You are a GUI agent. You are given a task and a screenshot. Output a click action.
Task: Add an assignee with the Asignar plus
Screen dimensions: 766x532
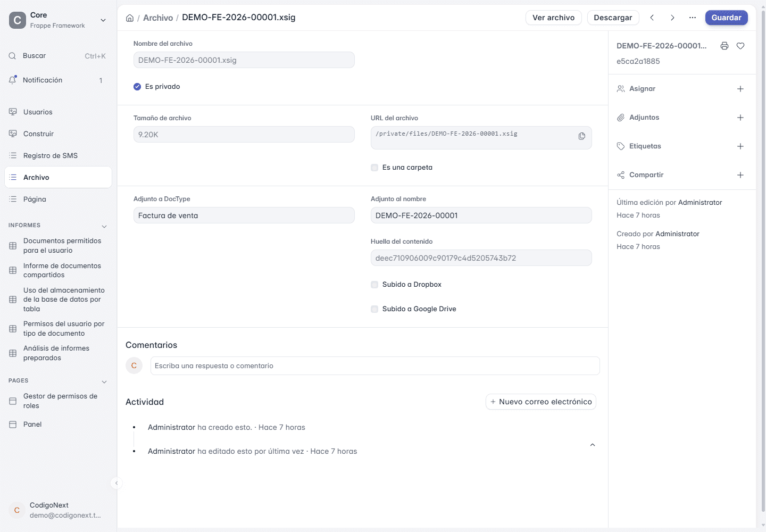[740, 89]
